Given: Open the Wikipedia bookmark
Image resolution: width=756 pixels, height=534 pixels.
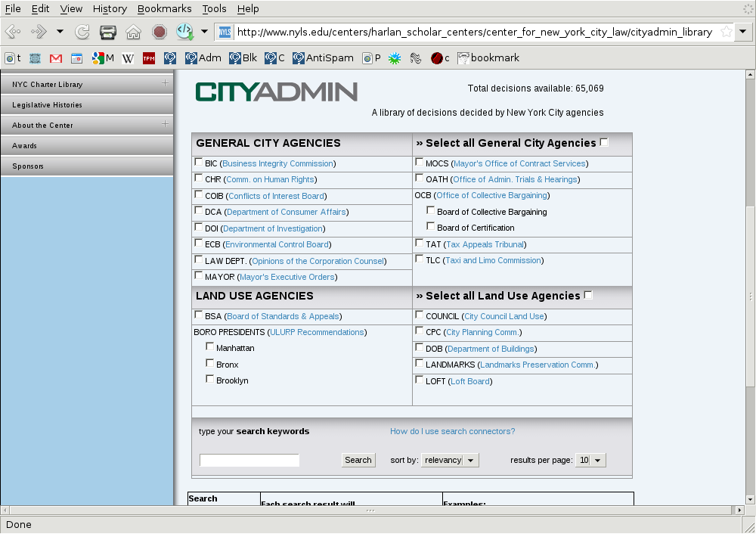Looking at the screenshot, I should pos(128,58).
